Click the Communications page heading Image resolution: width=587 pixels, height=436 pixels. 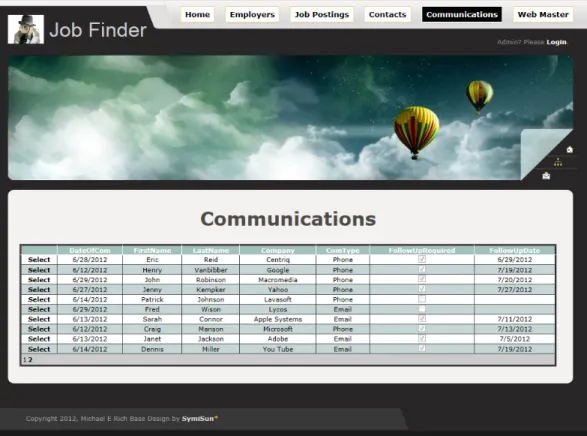click(x=288, y=219)
